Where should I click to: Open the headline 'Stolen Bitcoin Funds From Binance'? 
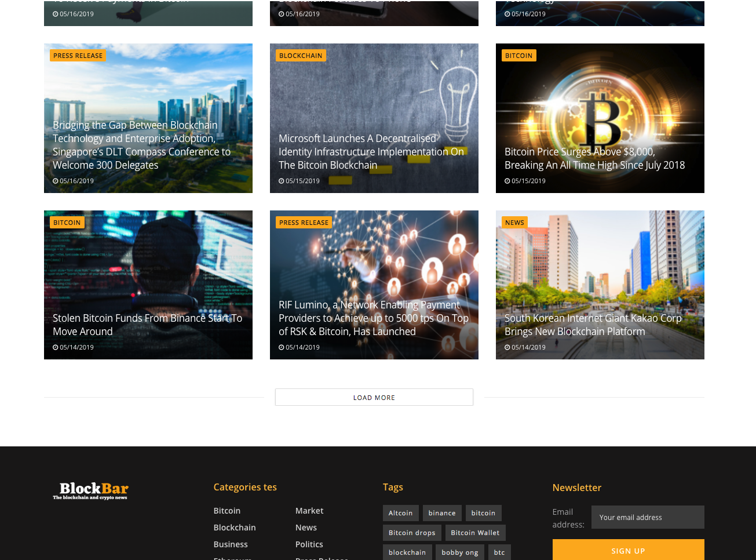point(148,325)
